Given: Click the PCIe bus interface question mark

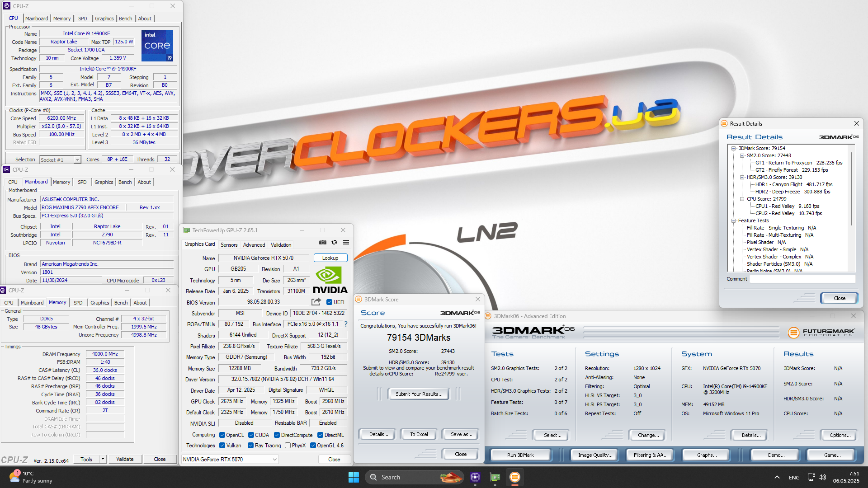Looking at the screenshot, I should pos(346,324).
